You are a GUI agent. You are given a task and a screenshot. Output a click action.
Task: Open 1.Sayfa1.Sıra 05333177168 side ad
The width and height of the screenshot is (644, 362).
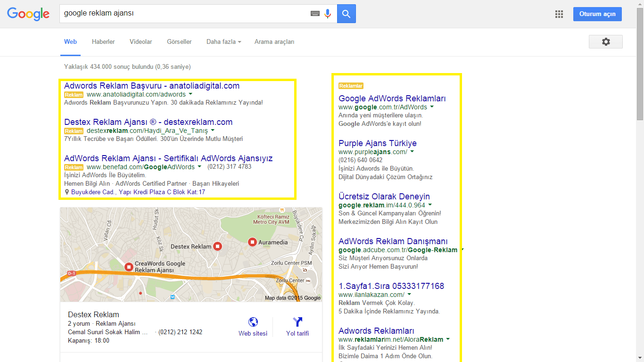click(391, 286)
